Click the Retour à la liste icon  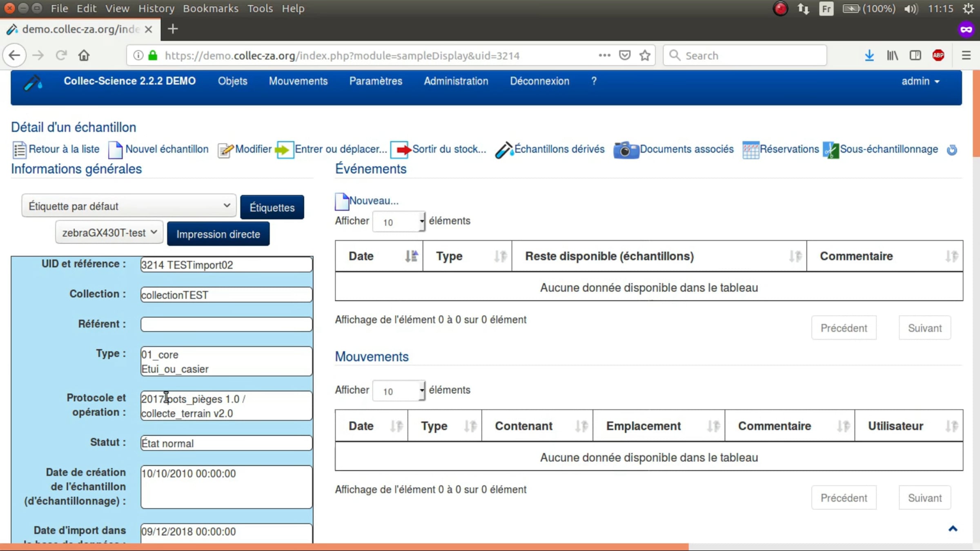click(x=19, y=150)
